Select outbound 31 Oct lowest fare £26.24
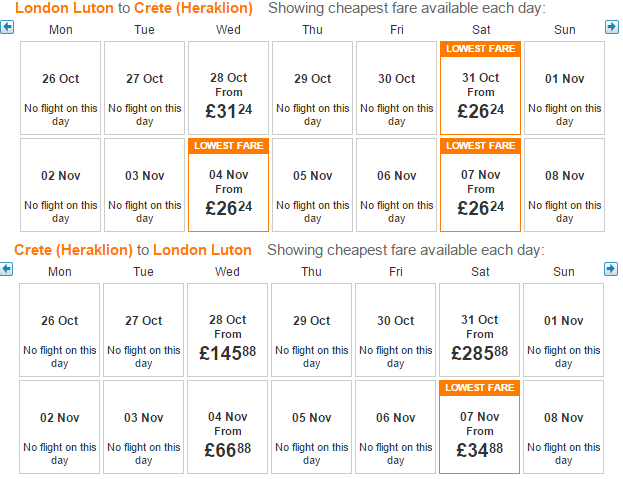The image size is (623, 479). point(480,88)
